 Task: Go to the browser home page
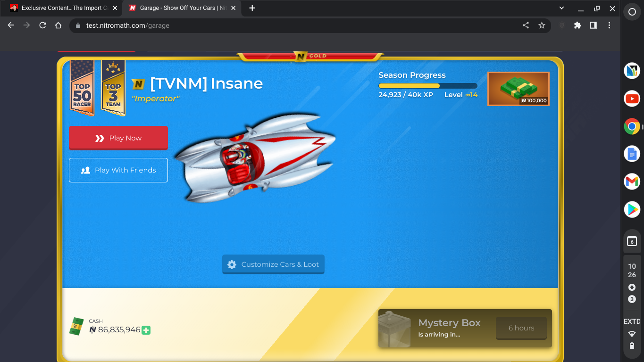(x=58, y=25)
